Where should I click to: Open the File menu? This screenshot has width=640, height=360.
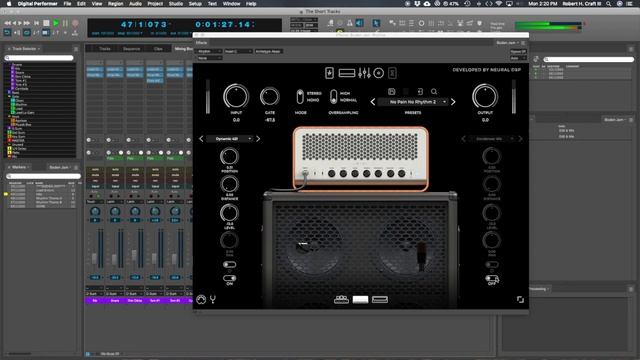point(67,4)
